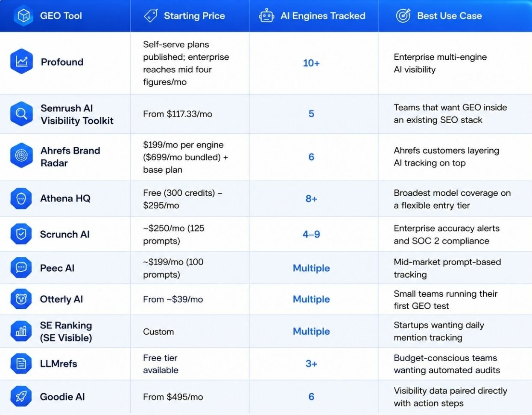
Task: Click the Profound tool name
Action: tap(62, 62)
